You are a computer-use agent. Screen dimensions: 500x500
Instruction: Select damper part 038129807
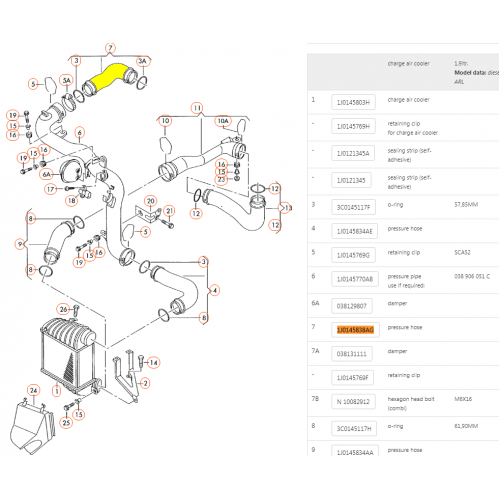[x=352, y=306]
